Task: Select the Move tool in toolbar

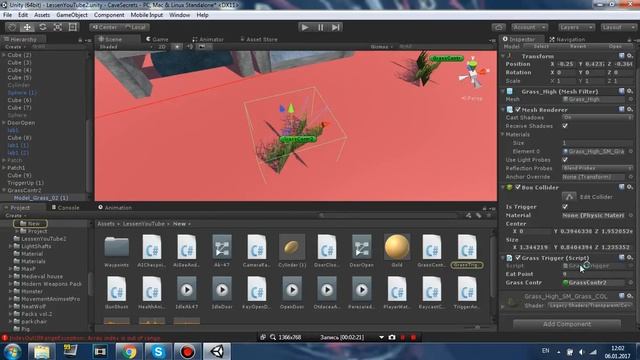Action: [x=27, y=27]
